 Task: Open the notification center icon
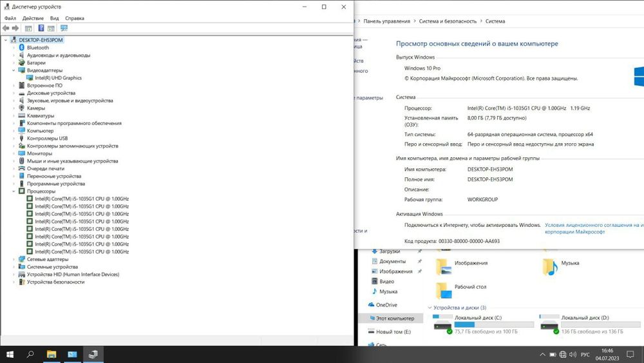630,355
